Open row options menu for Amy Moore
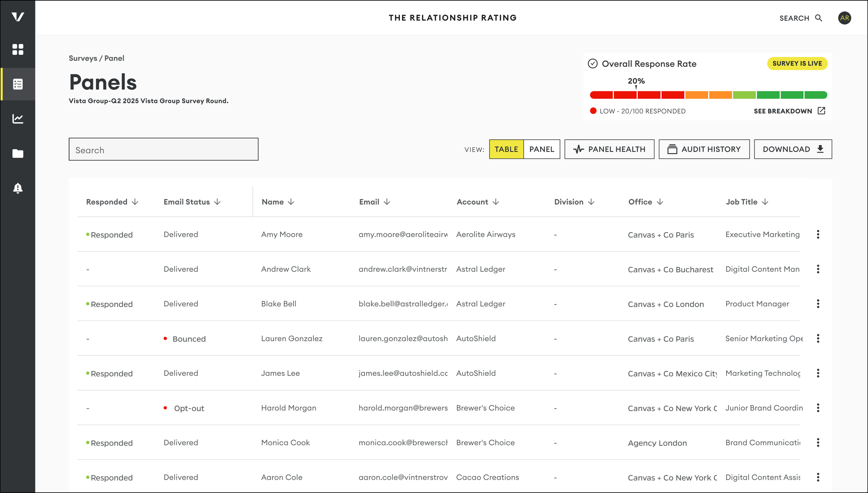Image resolution: width=868 pixels, height=493 pixels. (x=818, y=235)
